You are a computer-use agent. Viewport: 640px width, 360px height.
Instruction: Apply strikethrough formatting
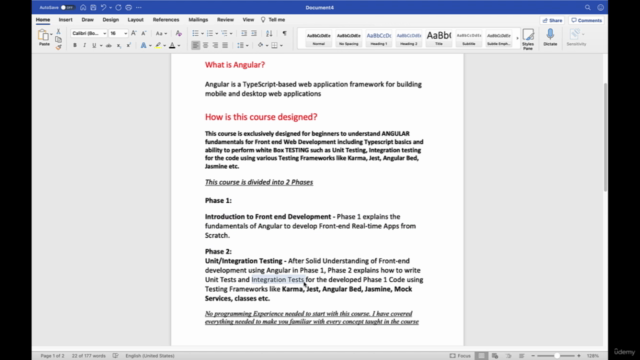(x=109, y=45)
